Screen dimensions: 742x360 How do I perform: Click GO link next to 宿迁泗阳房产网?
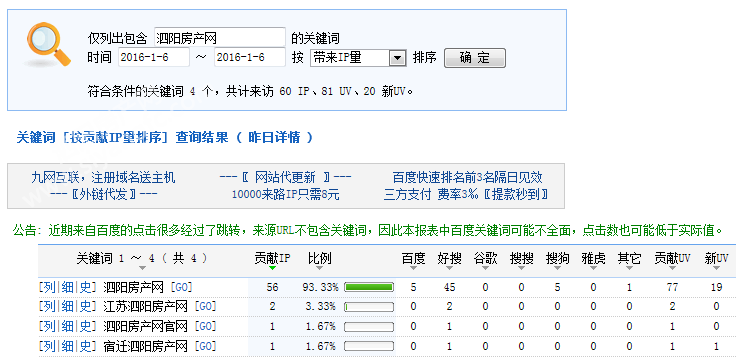(205, 346)
